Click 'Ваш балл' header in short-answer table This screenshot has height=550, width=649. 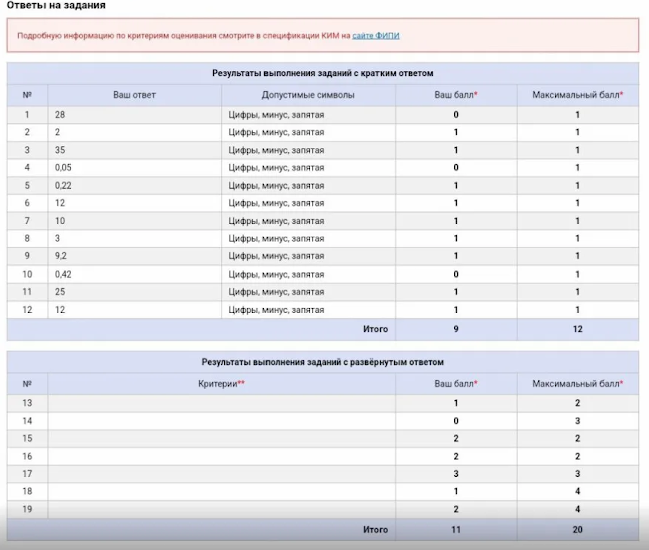tap(456, 95)
